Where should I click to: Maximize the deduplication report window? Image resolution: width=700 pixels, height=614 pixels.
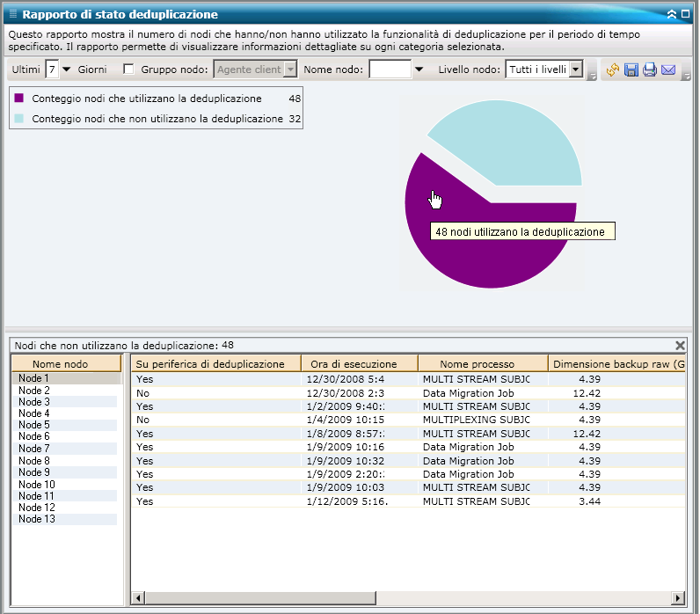(x=687, y=14)
